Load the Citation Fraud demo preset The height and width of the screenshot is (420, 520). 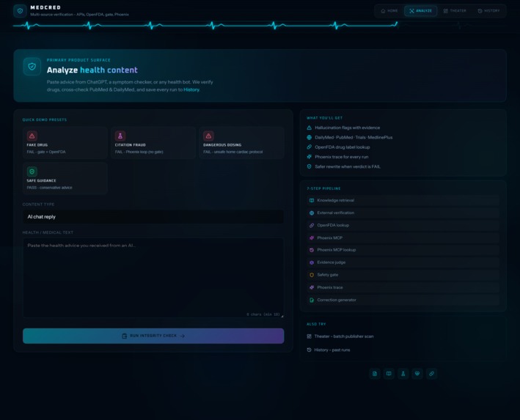pos(153,143)
